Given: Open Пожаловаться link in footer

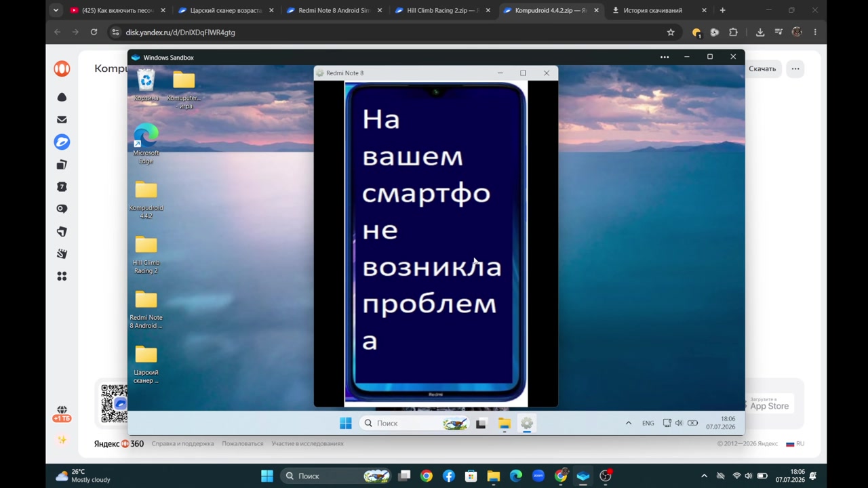Looking at the screenshot, I should [x=242, y=443].
